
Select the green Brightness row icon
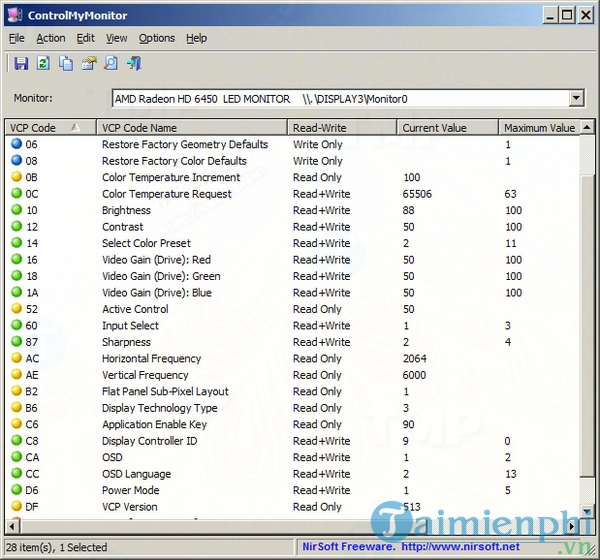point(16,211)
